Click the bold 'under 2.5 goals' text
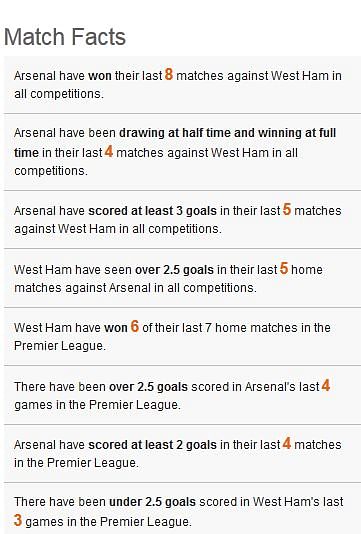The image size is (361, 534). [152, 502]
